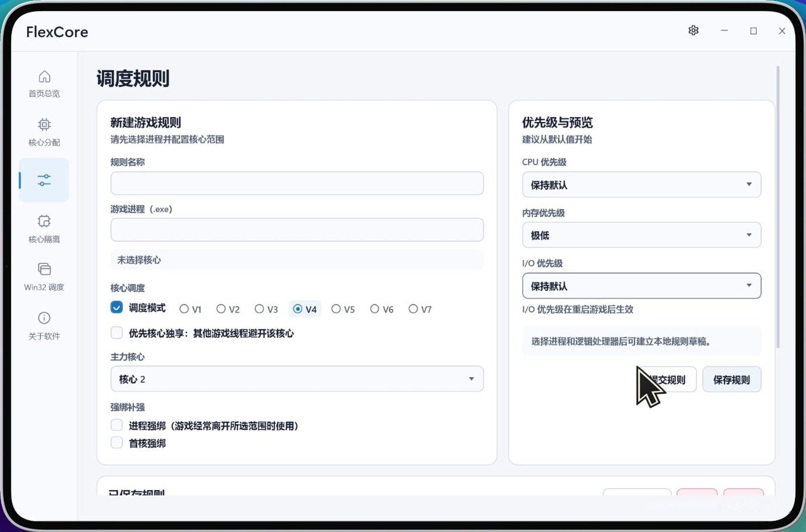Open the 首页总览 home icon

pyautogui.click(x=44, y=77)
